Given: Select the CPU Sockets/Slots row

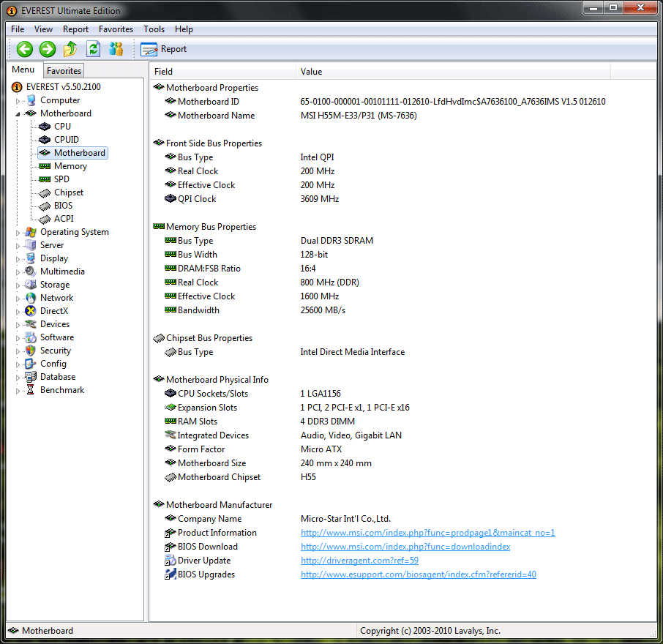Looking at the screenshot, I should point(252,394).
